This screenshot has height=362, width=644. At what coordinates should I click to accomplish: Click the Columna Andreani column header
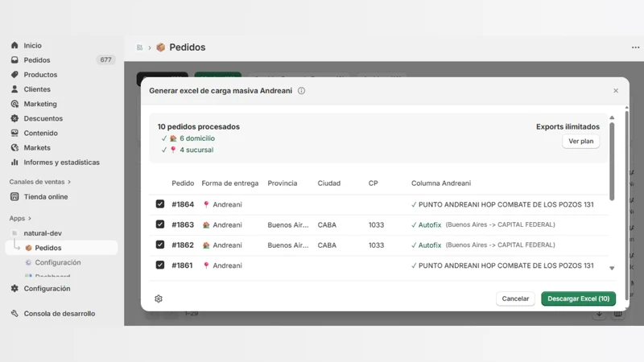point(441,183)
